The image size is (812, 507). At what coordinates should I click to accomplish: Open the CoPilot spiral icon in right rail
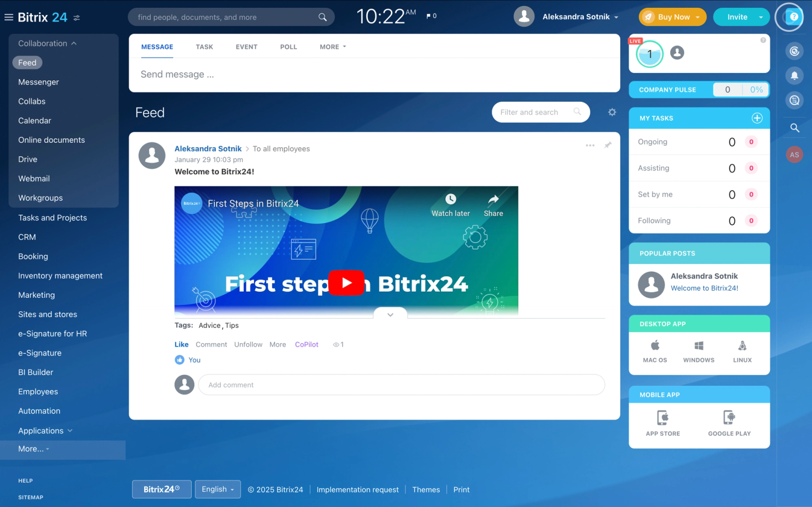pos(794,51)
